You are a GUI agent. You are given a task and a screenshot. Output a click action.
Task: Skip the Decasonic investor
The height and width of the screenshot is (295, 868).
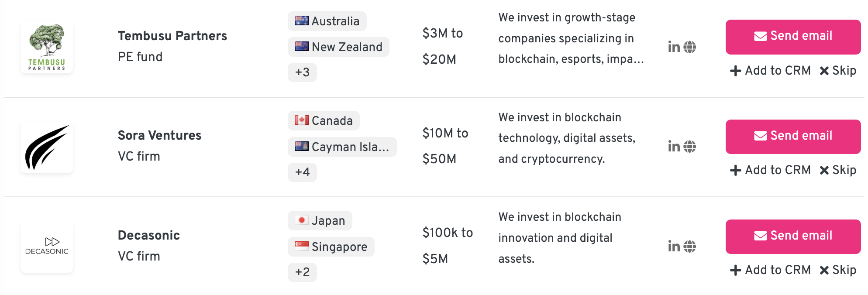(838, 270)
